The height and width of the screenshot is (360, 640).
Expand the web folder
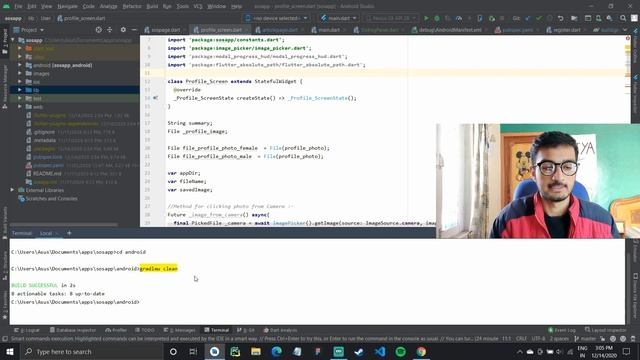click(20, 107)
